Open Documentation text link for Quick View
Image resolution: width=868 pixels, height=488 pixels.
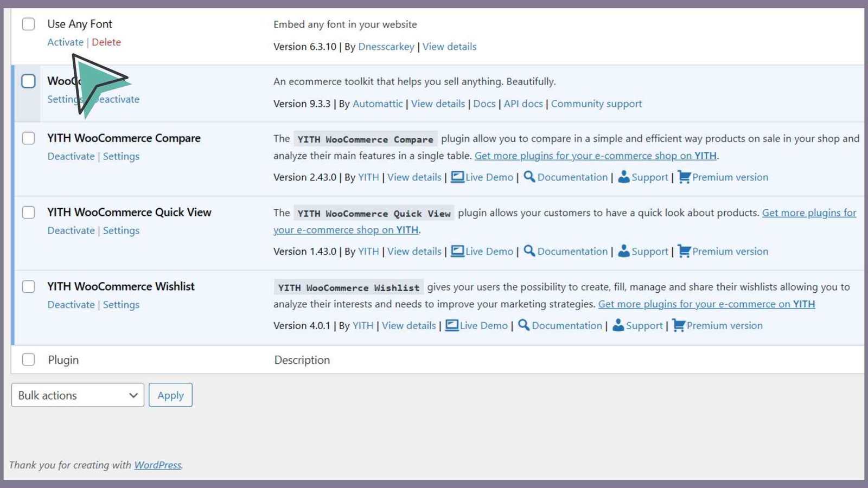click(x=572, y=252)
